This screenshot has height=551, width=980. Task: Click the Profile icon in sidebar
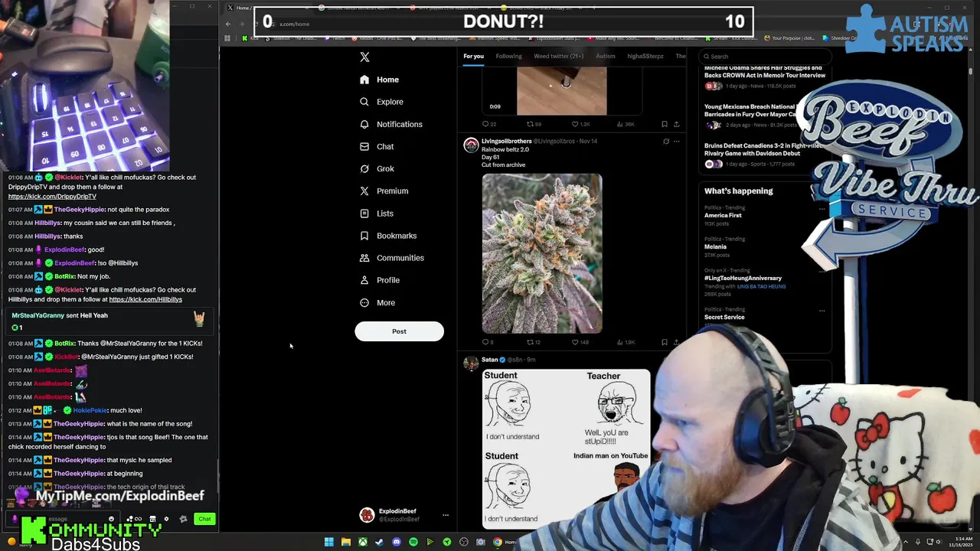364,280
